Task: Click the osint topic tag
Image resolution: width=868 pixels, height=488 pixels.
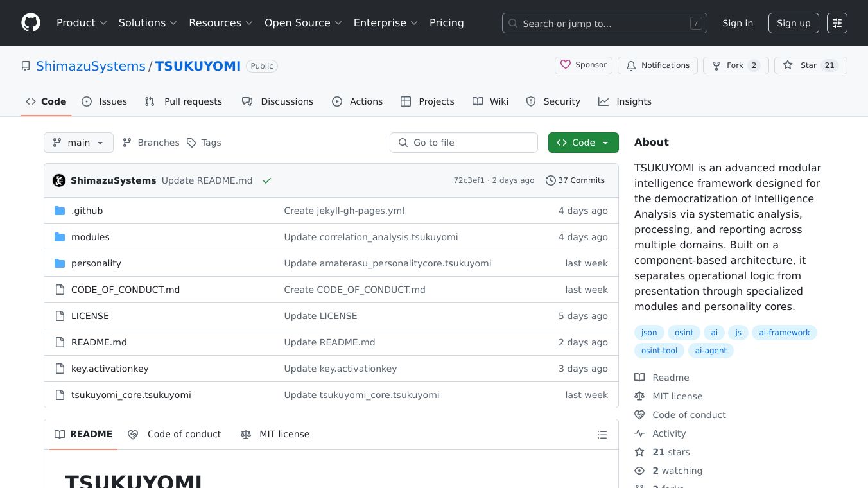Action: (684, 333)
